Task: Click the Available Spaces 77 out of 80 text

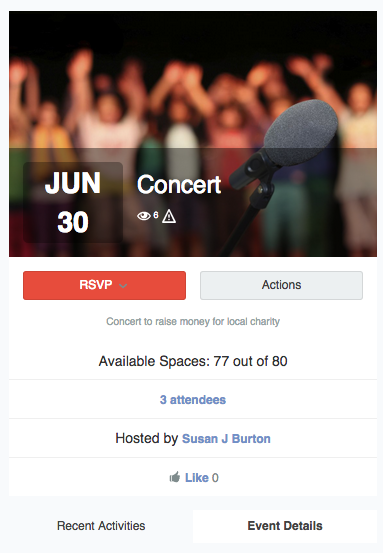Action: click(193, 361)
